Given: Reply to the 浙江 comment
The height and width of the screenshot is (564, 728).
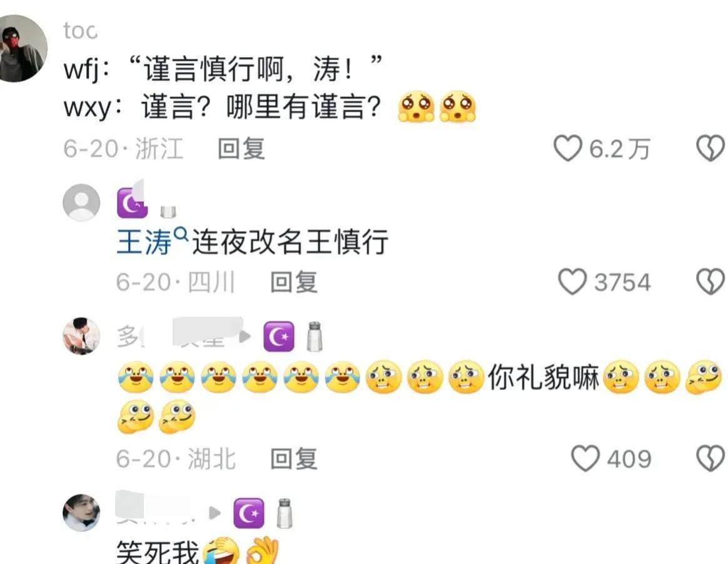Looking at the screenshot, I should click(x=241, y=148).
